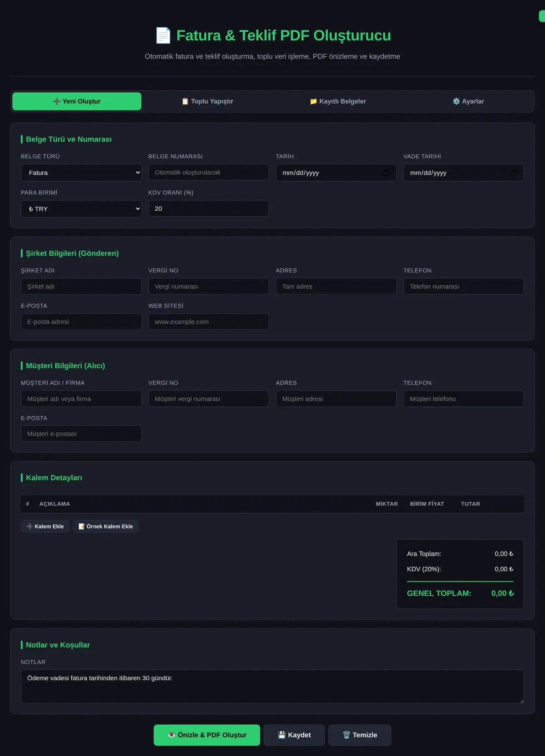Click the Tarih date input
545x756 pixels.
click(336, 173)
